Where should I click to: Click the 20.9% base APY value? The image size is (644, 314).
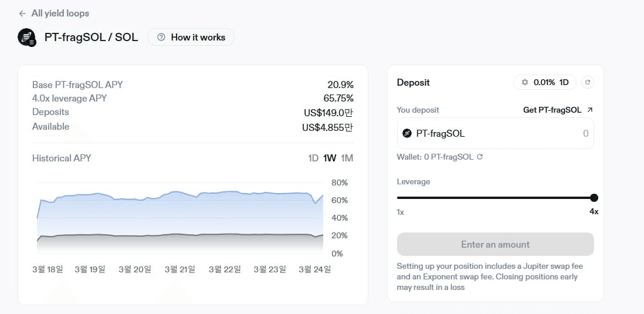point(341,85)
